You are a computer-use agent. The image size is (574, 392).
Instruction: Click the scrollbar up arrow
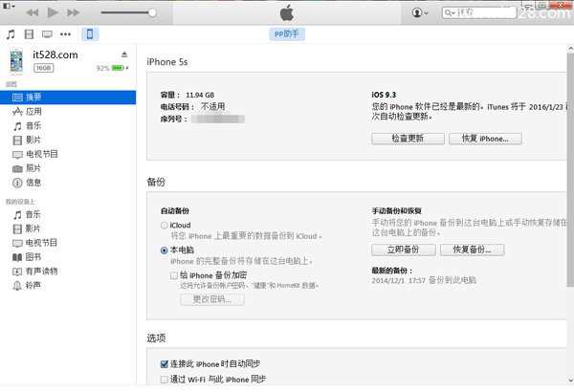(x=570, y=48)
